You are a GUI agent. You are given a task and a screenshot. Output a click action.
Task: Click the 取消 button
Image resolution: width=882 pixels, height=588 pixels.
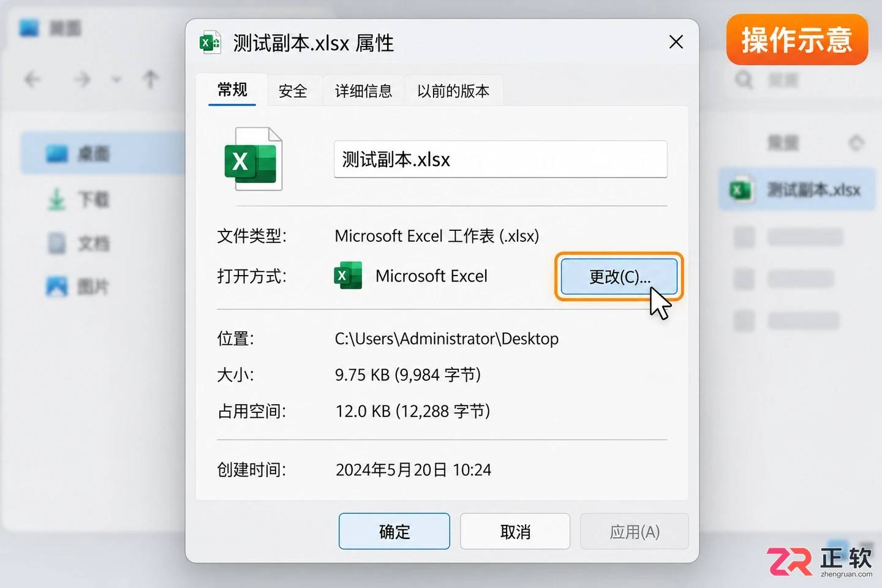pyautogui.click(x=515, y=531)
